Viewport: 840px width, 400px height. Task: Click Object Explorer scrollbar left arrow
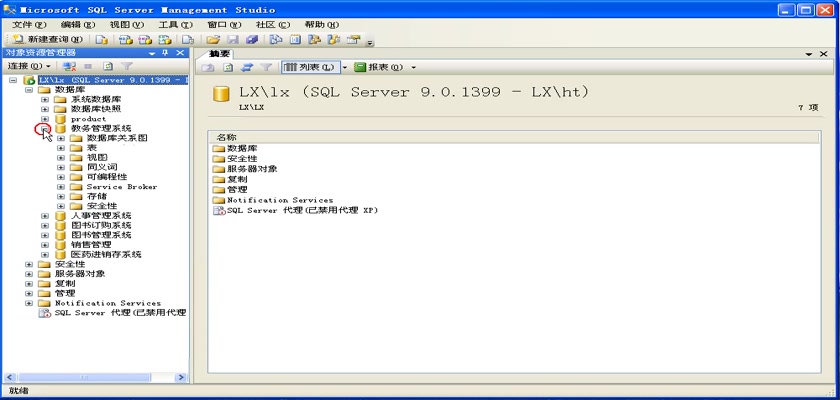9,378
